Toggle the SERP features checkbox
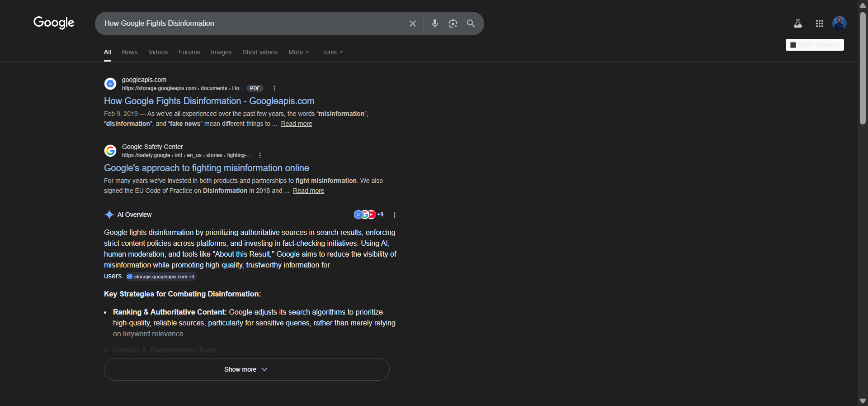 pos(793,45)
